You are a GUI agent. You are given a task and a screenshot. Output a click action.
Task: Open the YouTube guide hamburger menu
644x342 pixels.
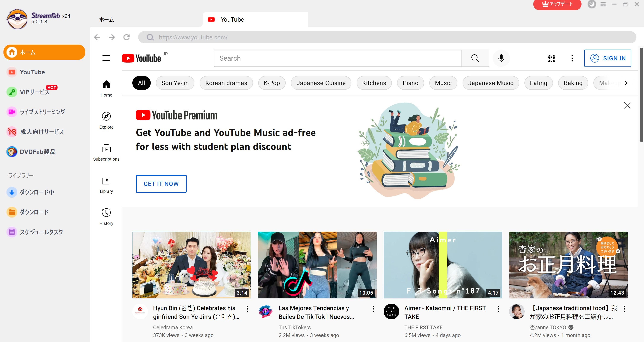[x=106, y=58]
